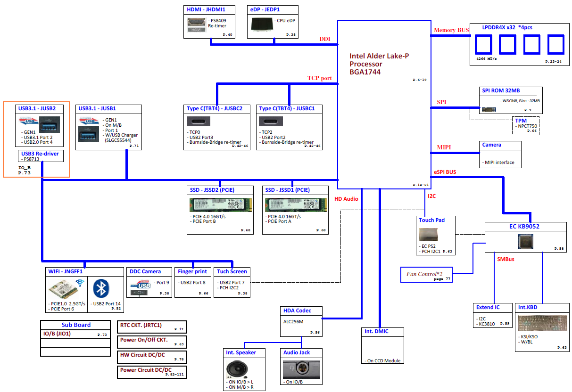Viewport: 572px width, 392px height.
Task: Select the red HD Audio label
Action: coord(346,199)
